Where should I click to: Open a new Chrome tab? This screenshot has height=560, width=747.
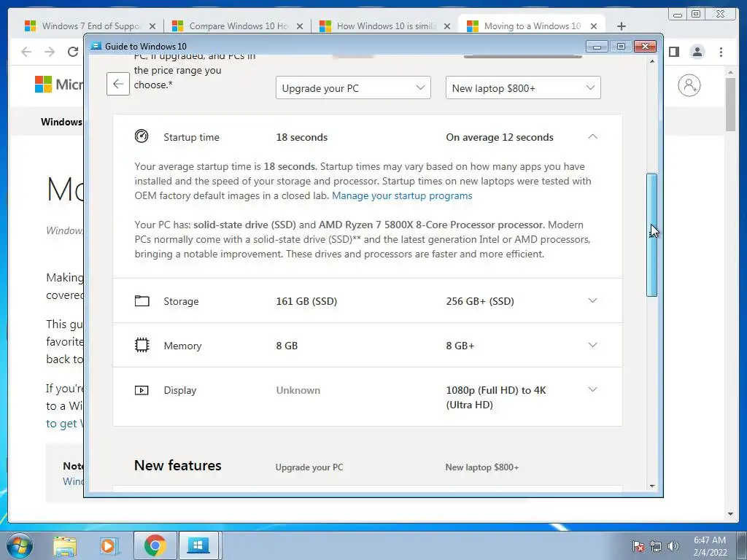click(x=622, y=26)
